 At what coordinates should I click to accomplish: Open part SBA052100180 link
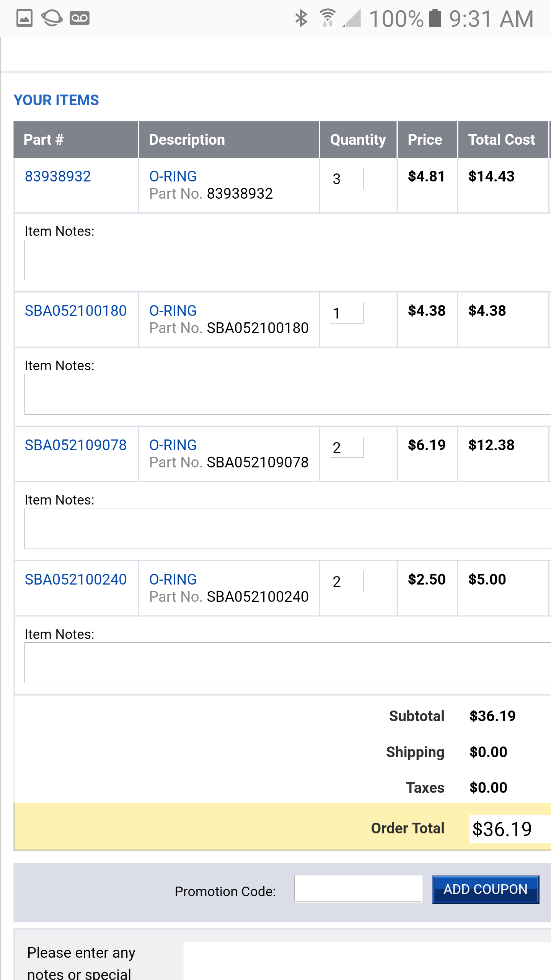[76, 311]
